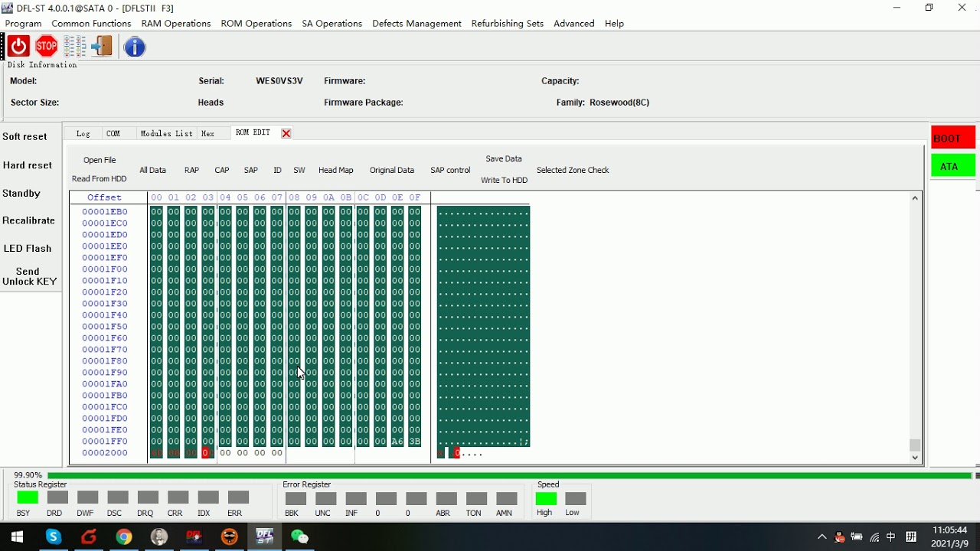Click Selected Zone Check button
This screenshot has width=980, height=551.
pyautogui.click(x=573, y=170)
